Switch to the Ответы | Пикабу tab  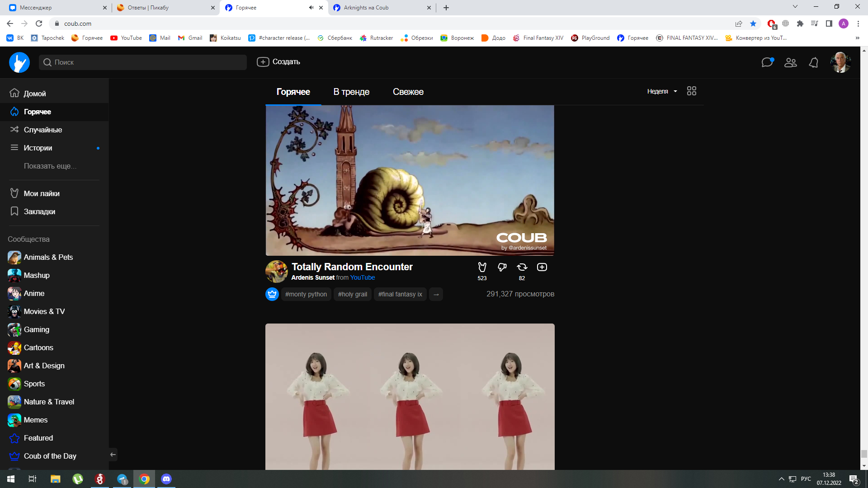pyautogui.click(x=165, y=8)
